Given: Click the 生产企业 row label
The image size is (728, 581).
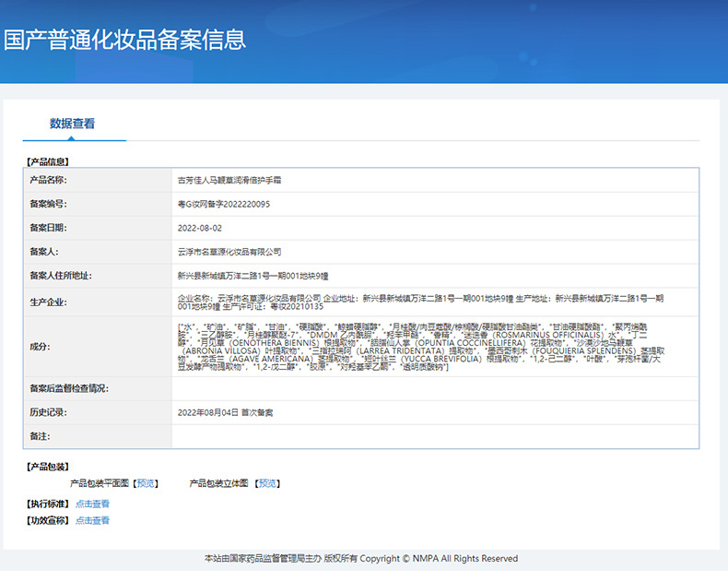Looking at the screenshot, I should coord(48,302).
